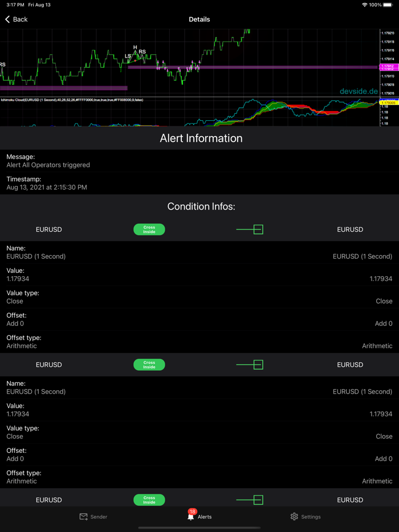Open the Settings tab
Viewport: 399px width, 532px height.
[306, 517]
